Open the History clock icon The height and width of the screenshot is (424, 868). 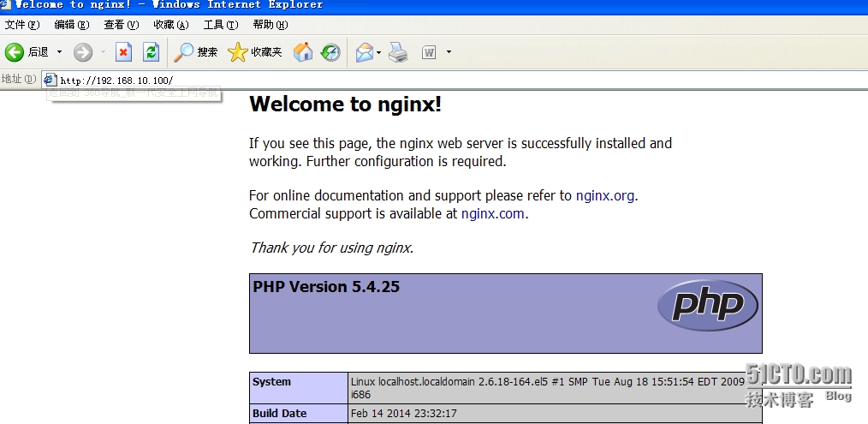(330, 52)
